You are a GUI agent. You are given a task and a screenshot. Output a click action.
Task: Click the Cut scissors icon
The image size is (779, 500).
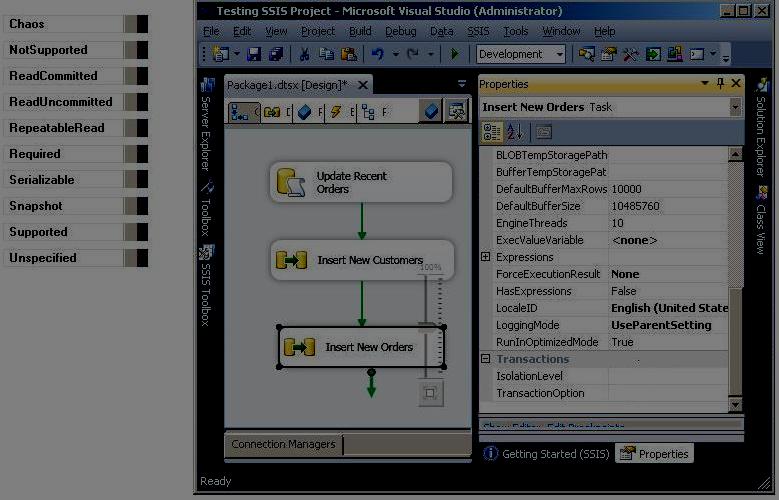point(304,54)
